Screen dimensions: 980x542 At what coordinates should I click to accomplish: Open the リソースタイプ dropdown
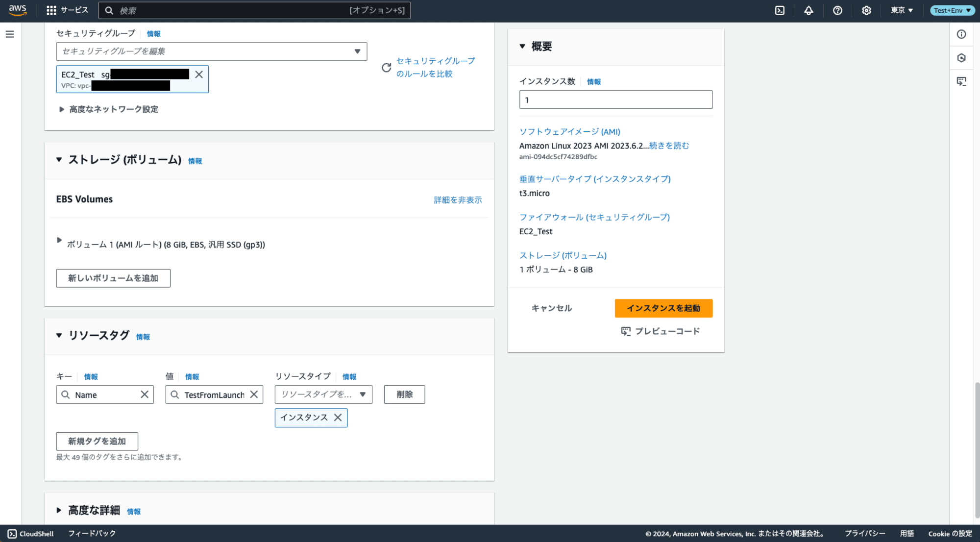323,394
